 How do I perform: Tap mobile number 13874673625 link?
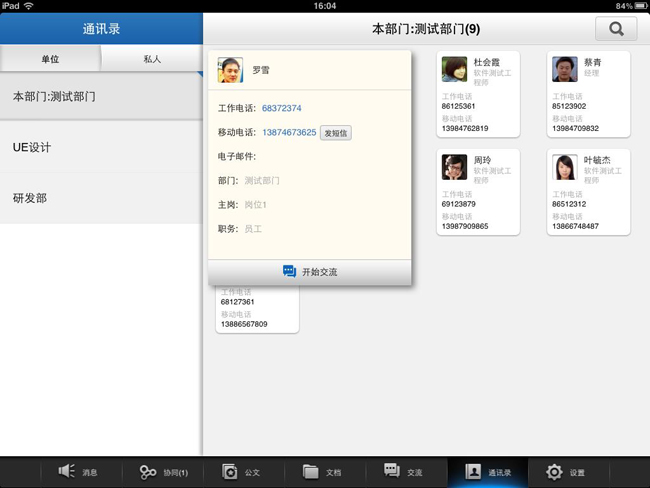pyautogui.click(x=289, y=133)
